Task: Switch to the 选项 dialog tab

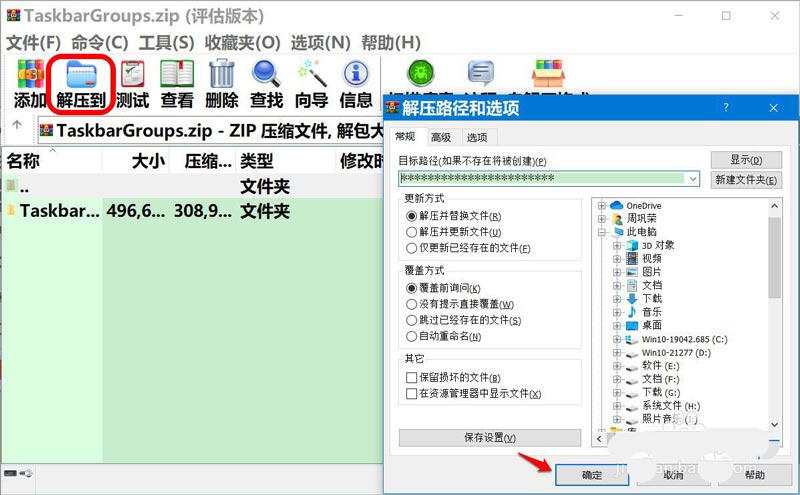Action: pos(477,137)
